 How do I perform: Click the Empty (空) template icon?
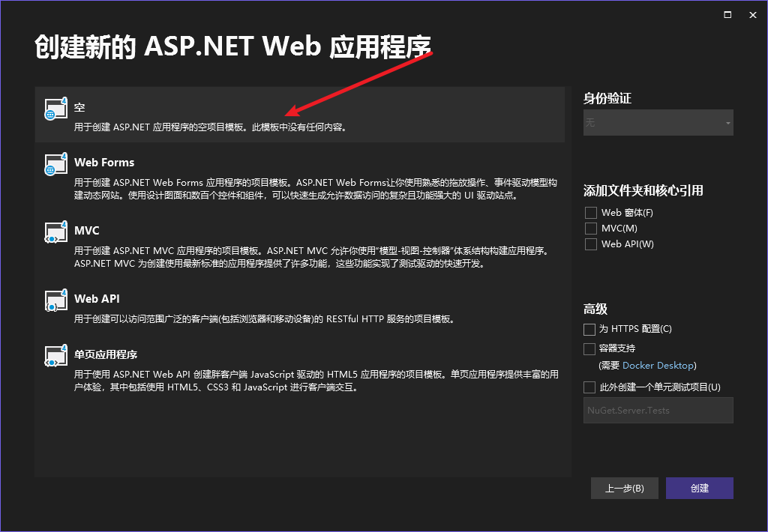click(x=55, y=109)
